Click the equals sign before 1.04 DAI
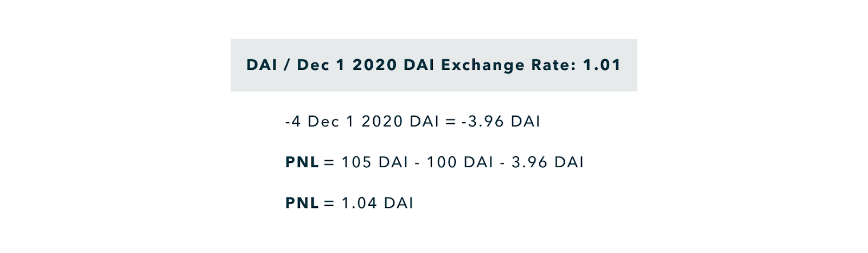The height and width of the screenshot is (253, 868). tap(329, 204)
